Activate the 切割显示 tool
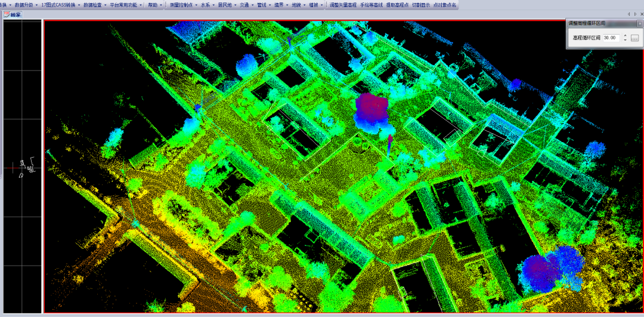 click(420, 5)
